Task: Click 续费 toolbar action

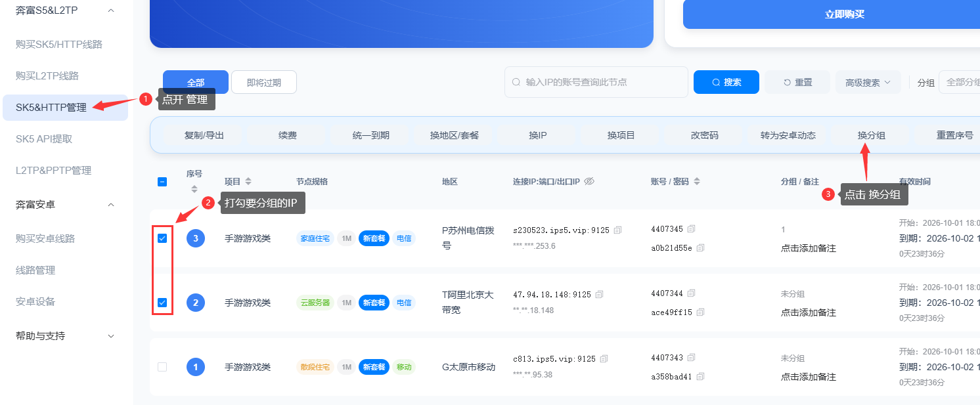Action: [x=288, y=135]
